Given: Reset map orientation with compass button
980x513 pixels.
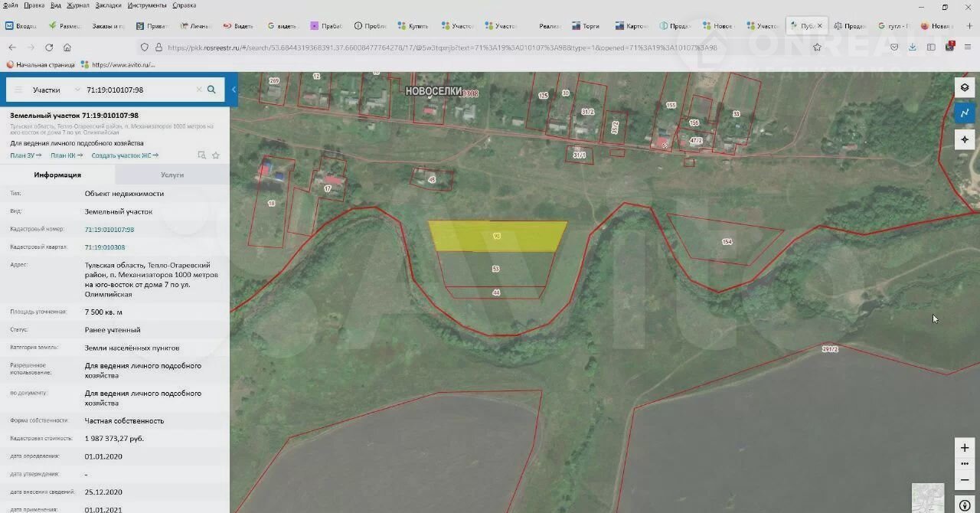Looking at the screenshot, I should point(965,505).
